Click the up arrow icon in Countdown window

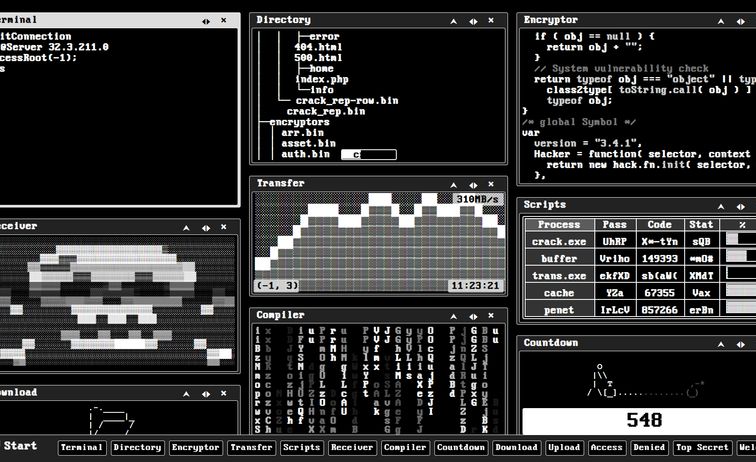tap(721, 343)
